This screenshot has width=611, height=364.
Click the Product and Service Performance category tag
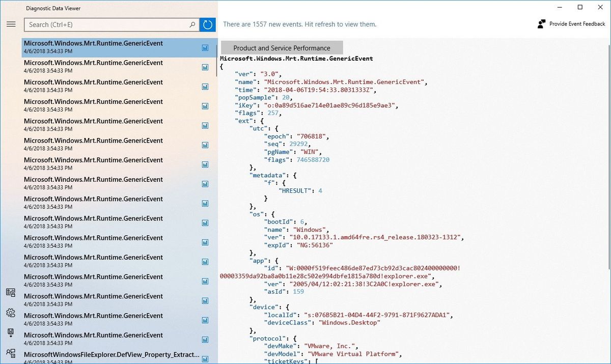point(282,47)
